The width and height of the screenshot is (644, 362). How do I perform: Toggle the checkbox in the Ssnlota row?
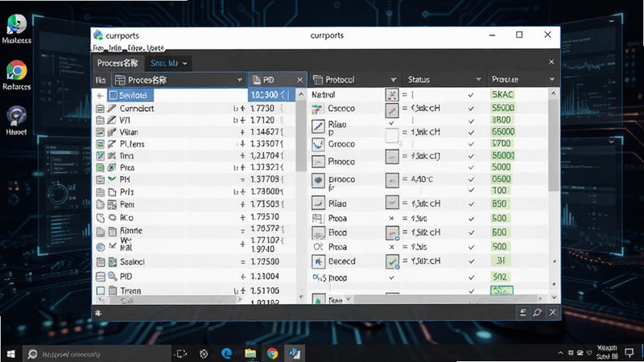click(x=114, y=95)
